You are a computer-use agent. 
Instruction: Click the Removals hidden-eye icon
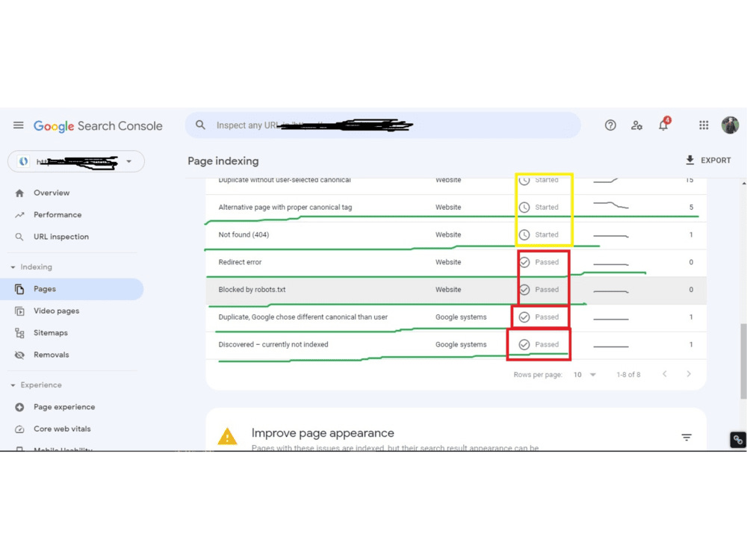click(x=19, y=355)
